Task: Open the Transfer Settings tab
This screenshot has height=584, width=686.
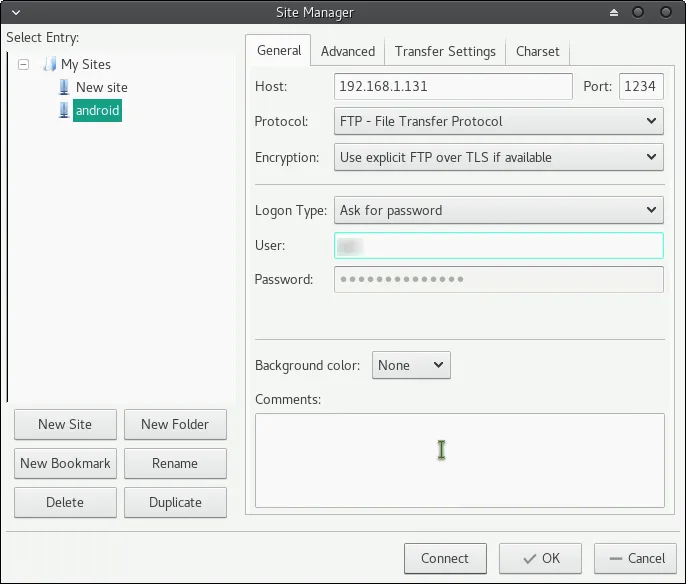Action: coord(445,51)
